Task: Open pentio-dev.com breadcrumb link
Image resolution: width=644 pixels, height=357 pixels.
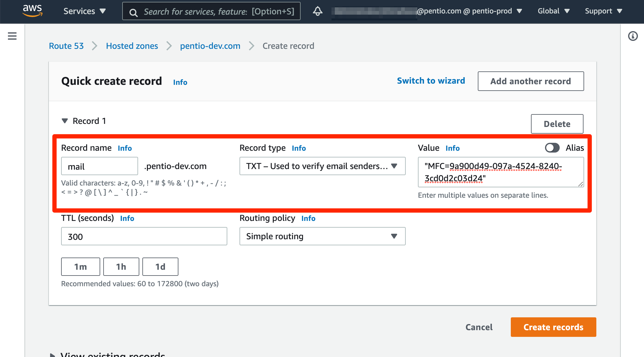Action: (x=210, y=46)
